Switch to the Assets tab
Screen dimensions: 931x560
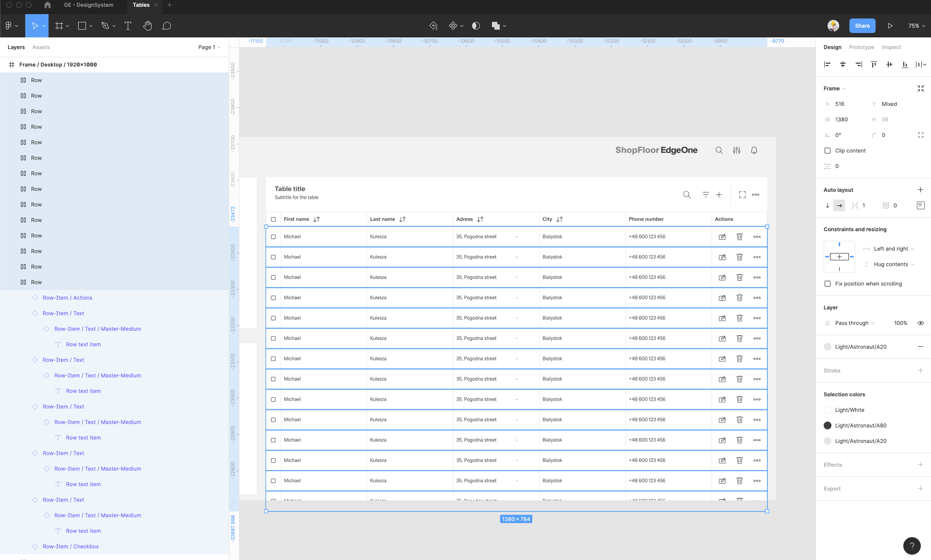41,47
